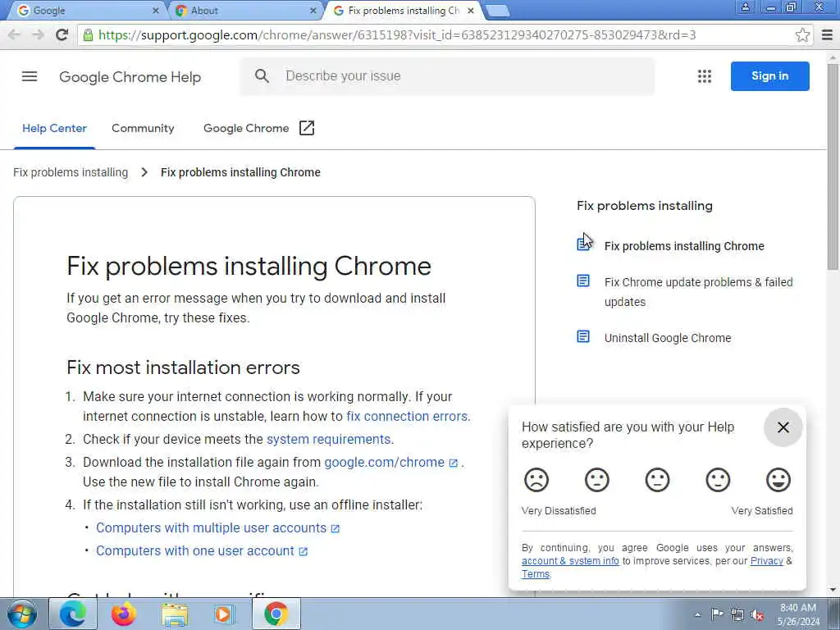The image size is (840, 630).
Task: Click the search magnifier icon
Action: 262,76
